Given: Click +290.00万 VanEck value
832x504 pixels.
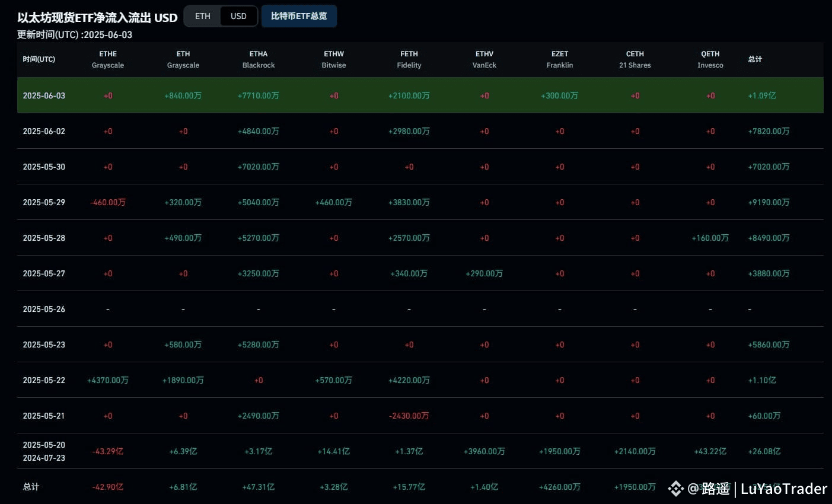Looking at the screenshot, I should pyautogui.click(x=484, y=273).
